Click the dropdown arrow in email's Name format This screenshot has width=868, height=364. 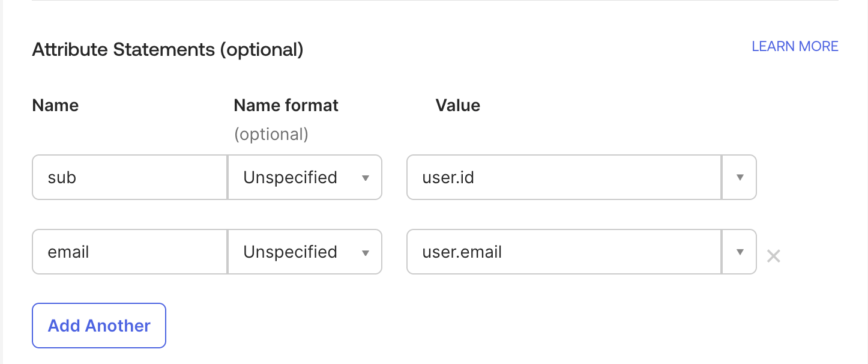[x=366, y=252]
